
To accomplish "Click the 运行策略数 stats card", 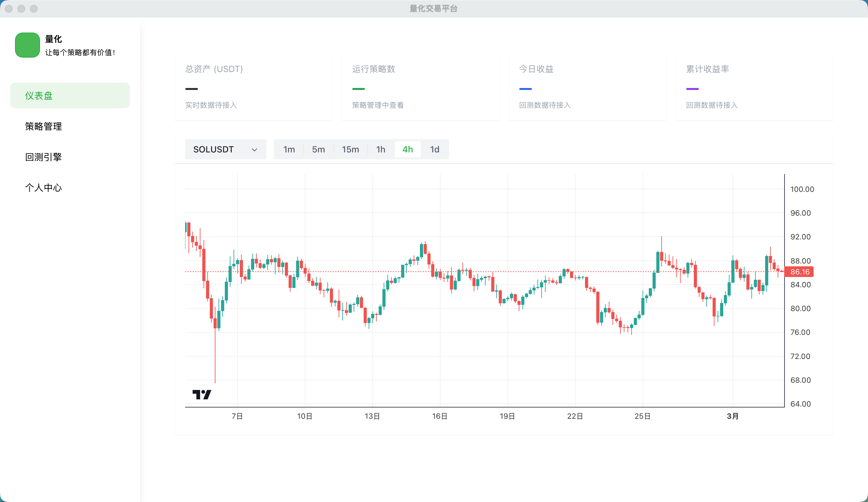I will [420, 86].
